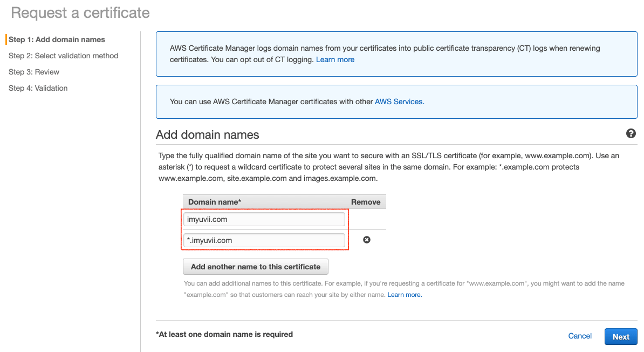644x352 pixels.
Task: Proceed with the Next button
Action: pos(621,337)
